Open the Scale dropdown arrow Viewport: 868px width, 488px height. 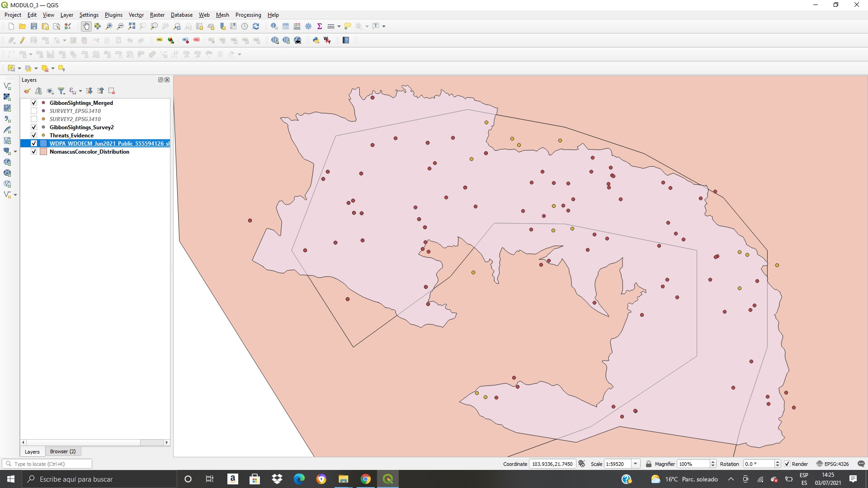[x=635, y=464]
